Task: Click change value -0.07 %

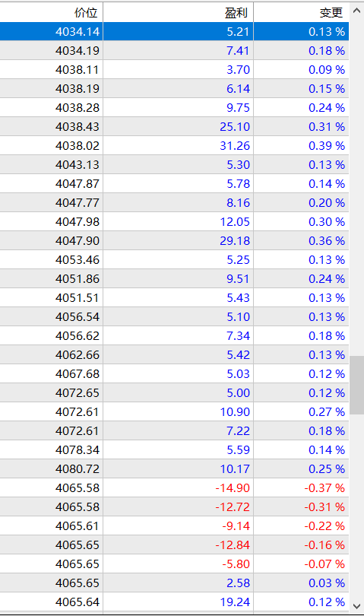Action: point(324,564)
